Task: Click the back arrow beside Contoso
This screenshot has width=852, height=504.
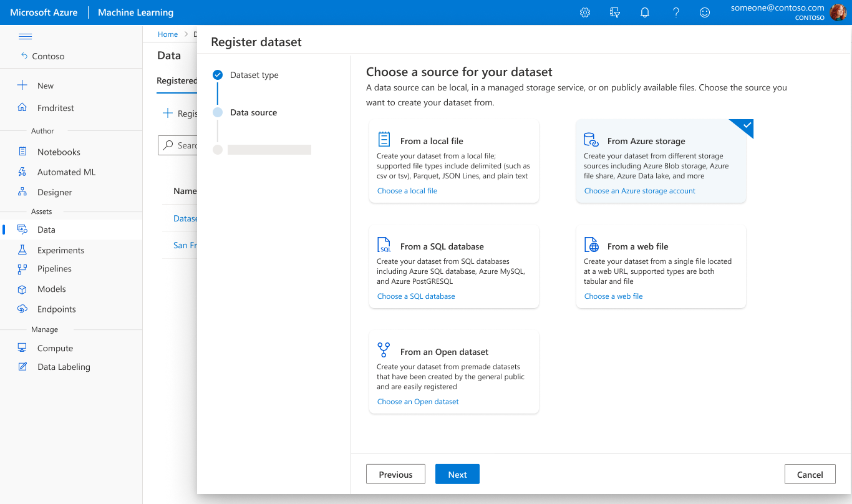Action: coord(25,56)
